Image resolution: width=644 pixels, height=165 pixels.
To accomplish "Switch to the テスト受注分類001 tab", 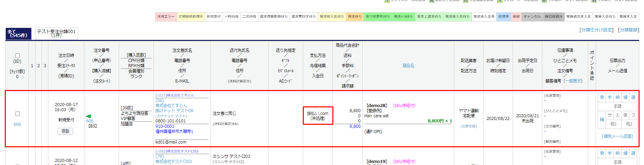I will click(x=56, y=33).
